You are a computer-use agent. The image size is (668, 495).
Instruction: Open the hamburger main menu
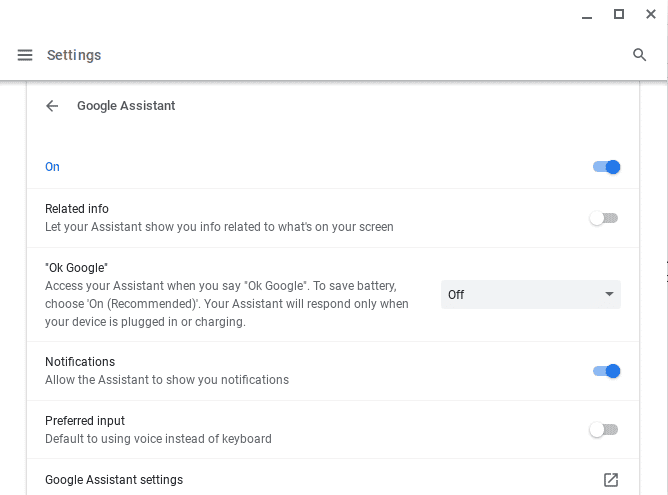click(25, 55)
